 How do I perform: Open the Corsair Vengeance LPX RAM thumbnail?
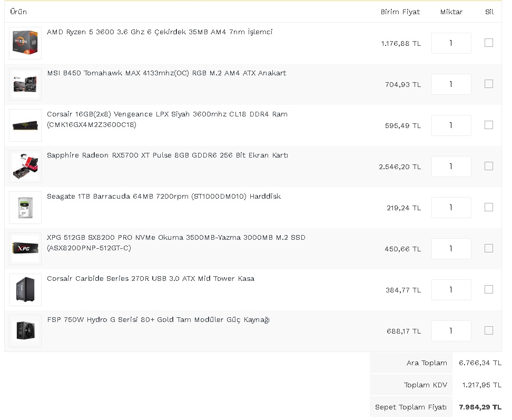(25, 125)
